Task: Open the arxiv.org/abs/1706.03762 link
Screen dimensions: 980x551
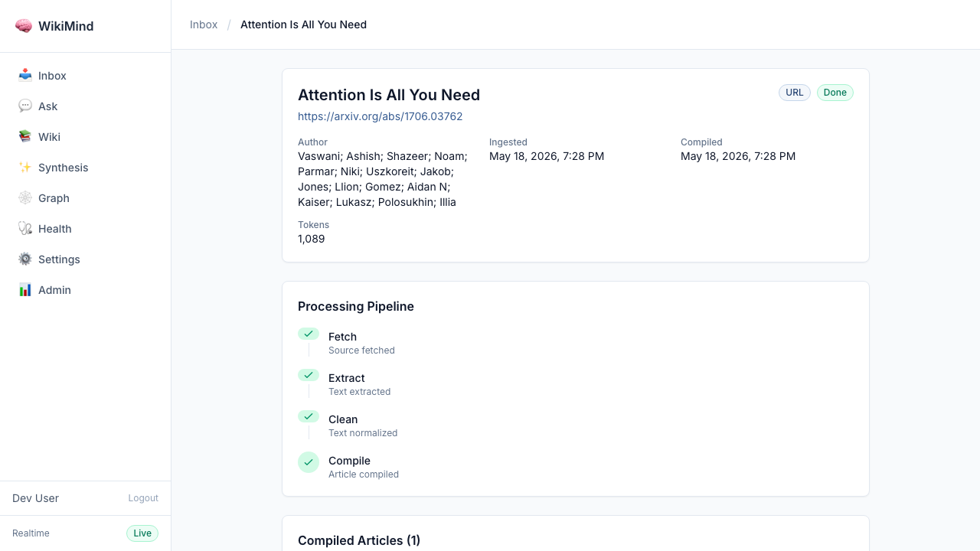Action: (380, 116)
